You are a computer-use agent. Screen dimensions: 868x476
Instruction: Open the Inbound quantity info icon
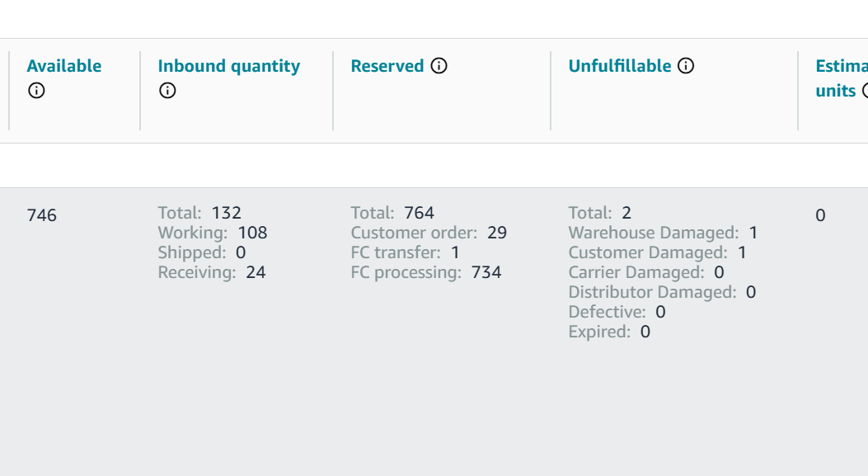point(167,90)
